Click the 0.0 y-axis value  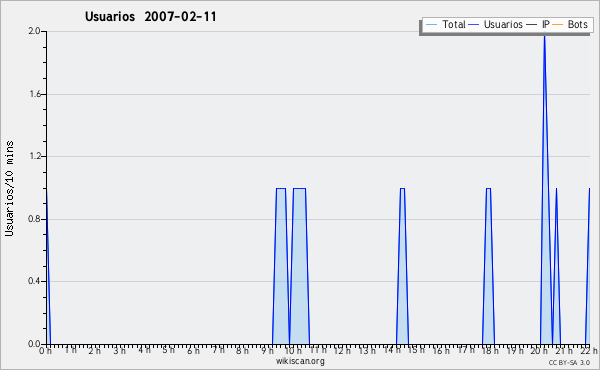pos(34,344)
